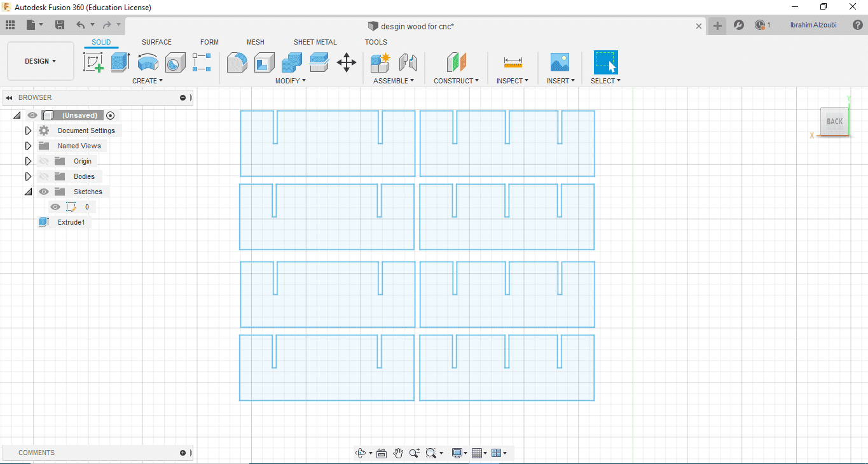
Task: Select the Create Sketch tool
Action: [x=93, y=62]
